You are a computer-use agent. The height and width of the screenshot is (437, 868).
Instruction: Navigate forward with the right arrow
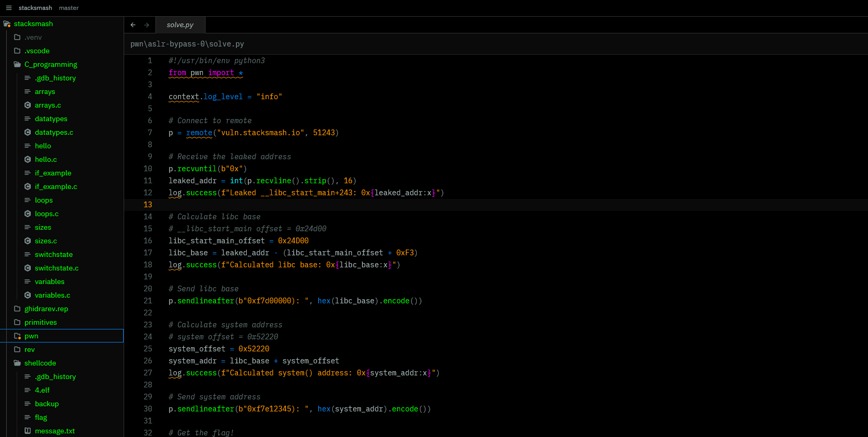click(147, 25)
